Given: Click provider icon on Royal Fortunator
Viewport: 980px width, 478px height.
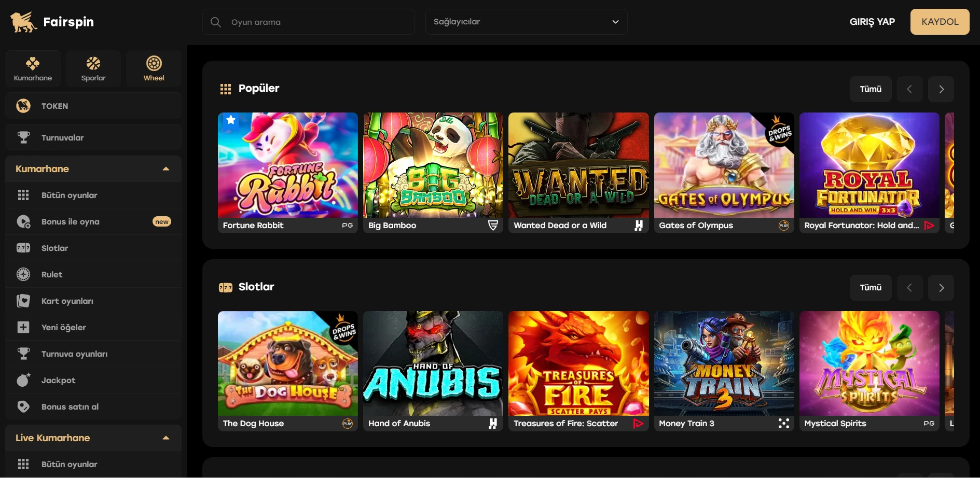Looking at the screenshot, I should coord(929,225).
